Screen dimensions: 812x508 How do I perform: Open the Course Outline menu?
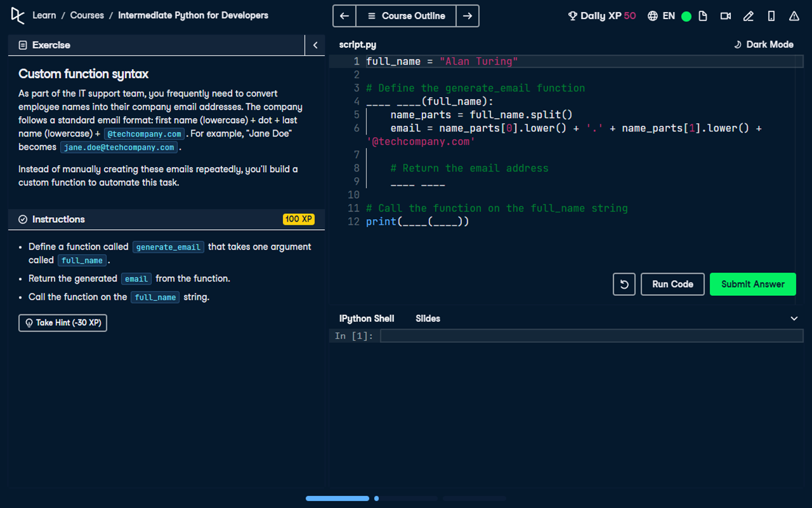click(406, 16)
